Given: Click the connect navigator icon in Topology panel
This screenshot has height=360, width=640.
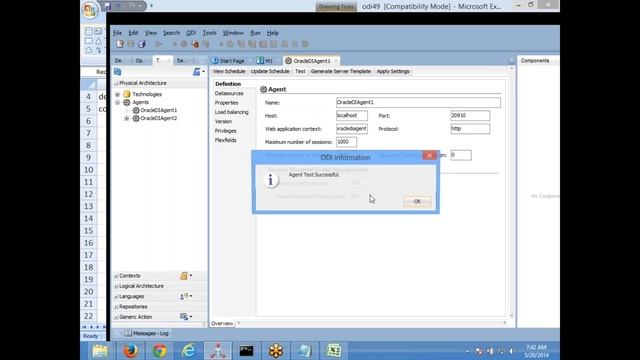Looking at the screenshot, I should click(x=197, y=72).
